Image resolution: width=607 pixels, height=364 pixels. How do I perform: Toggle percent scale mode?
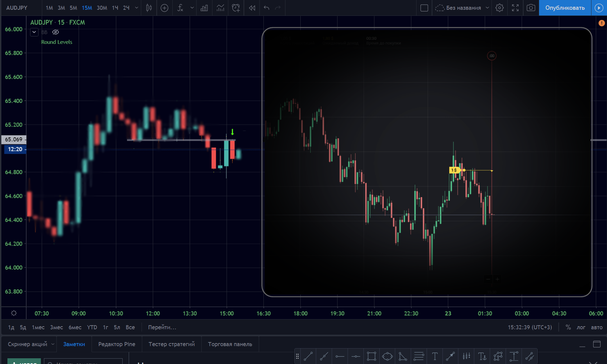point(568,327)
